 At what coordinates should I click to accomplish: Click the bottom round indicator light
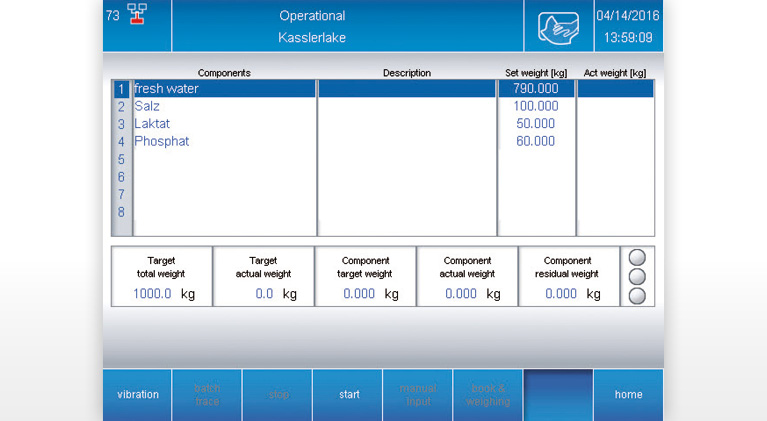tap(637, 295)
